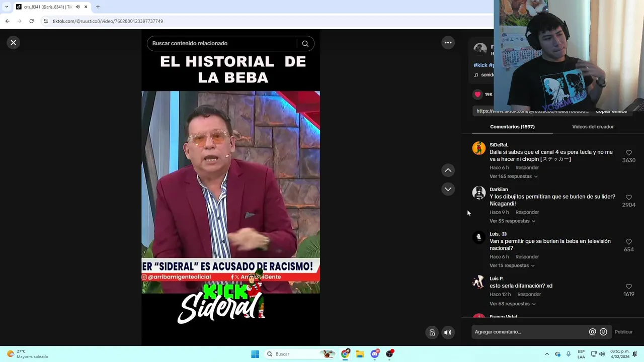644x362 pixels.
Task: Open the volume control in the system tray
Action: (x=602, y=354)
